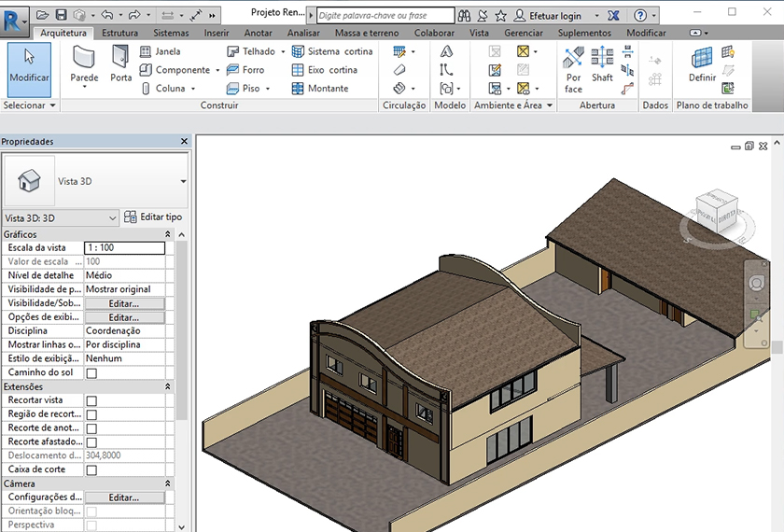Choose the Modificar arrow tool
784x532 pixels.
coord(29,67)
